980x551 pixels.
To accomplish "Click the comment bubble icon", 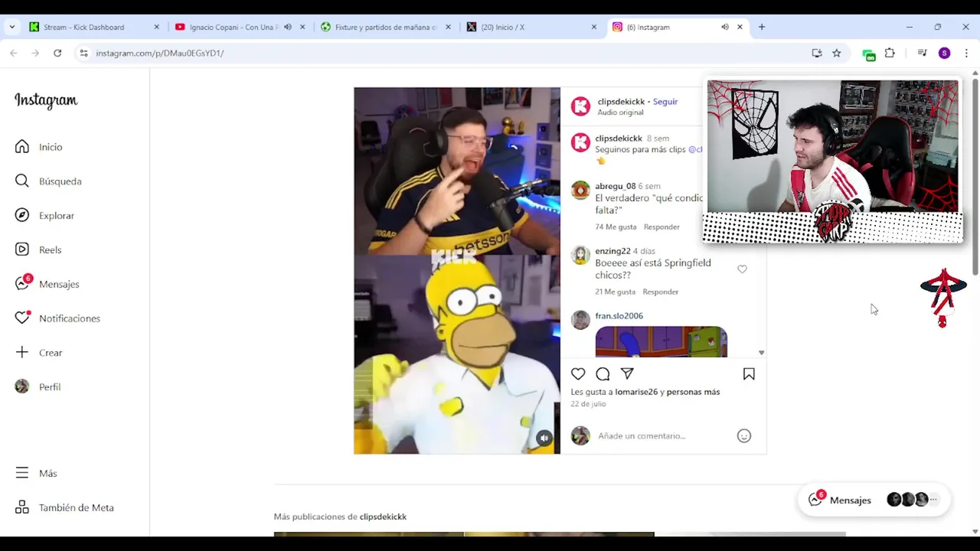I will (x=603, y=374).
